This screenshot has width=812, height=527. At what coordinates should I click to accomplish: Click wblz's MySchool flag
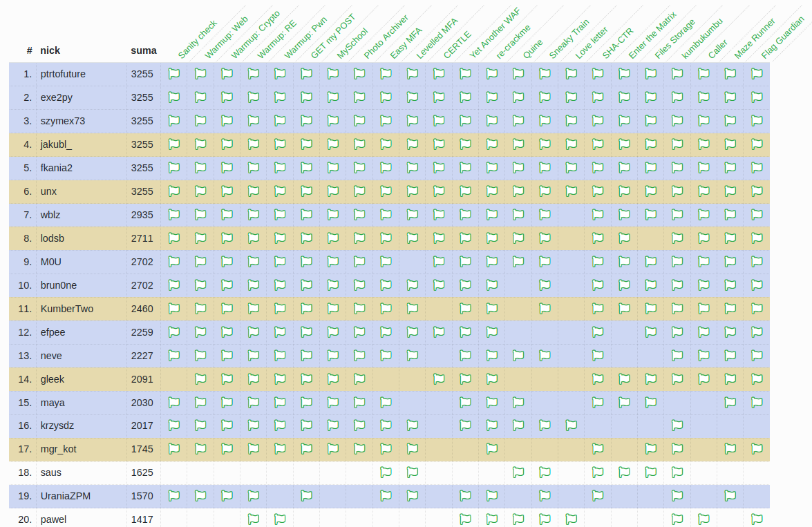click(x=333, y=215)
